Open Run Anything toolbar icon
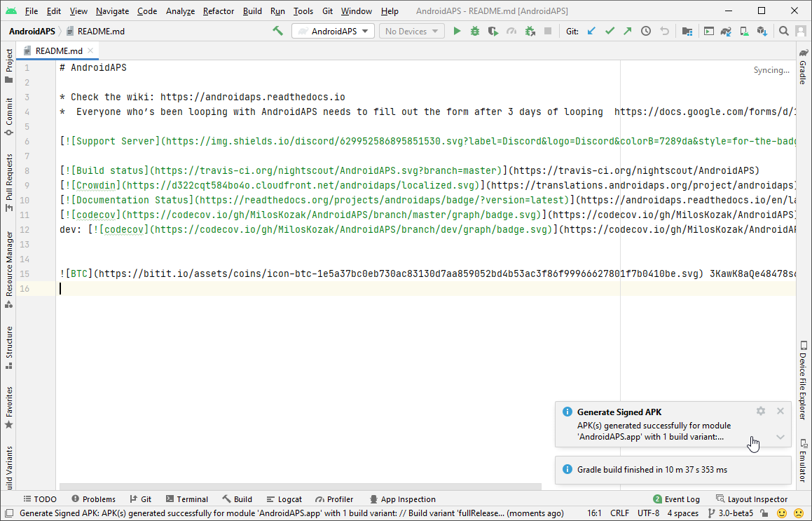This screenshot has height=521, width=812. coord(709,31)
